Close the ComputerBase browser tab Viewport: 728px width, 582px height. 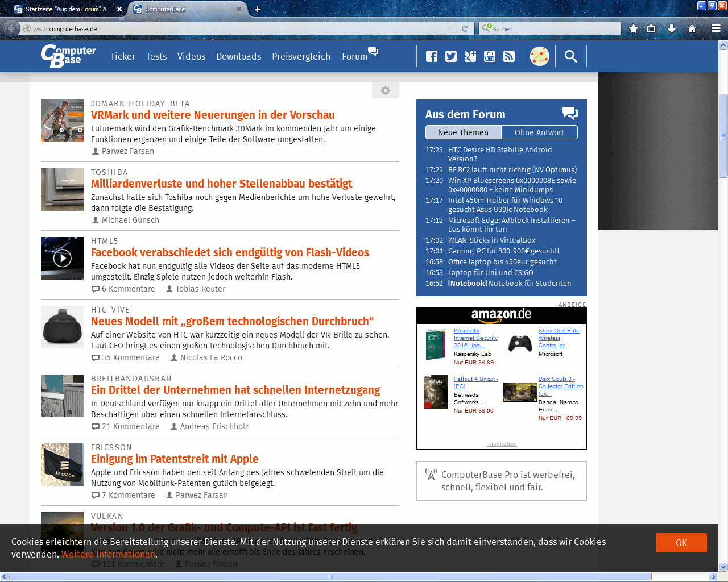(x=239, y=9)
